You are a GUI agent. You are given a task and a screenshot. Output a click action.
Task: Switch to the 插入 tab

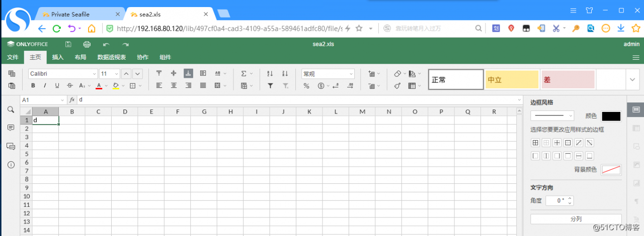(x=58, y=57)
